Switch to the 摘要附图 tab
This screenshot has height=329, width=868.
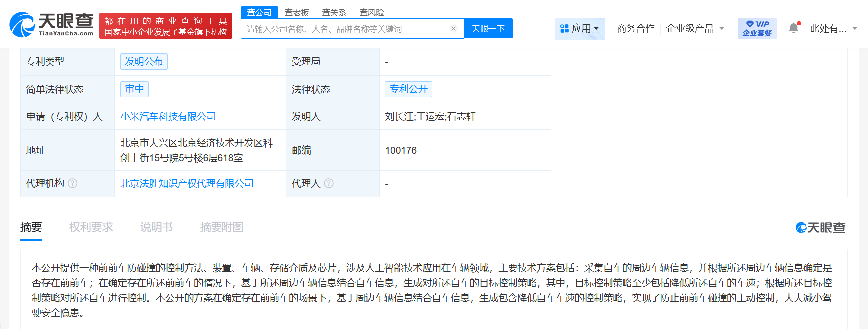click(x=221, y=227)
